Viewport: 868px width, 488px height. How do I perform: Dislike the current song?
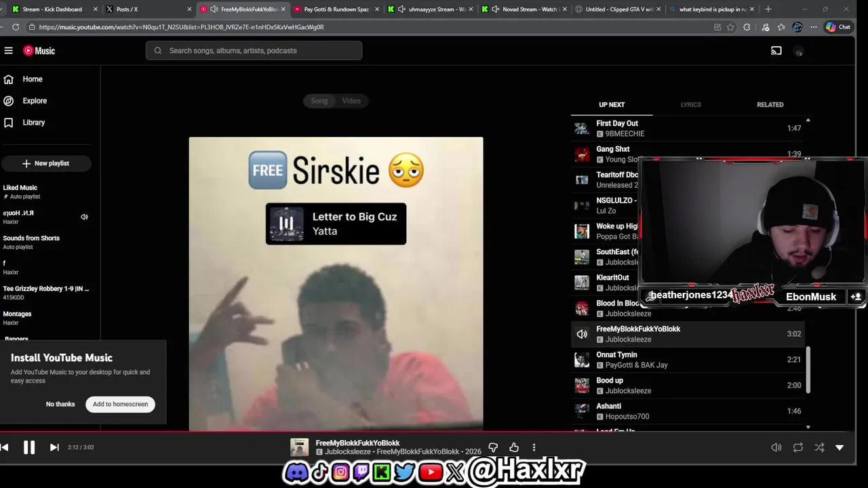493,447
